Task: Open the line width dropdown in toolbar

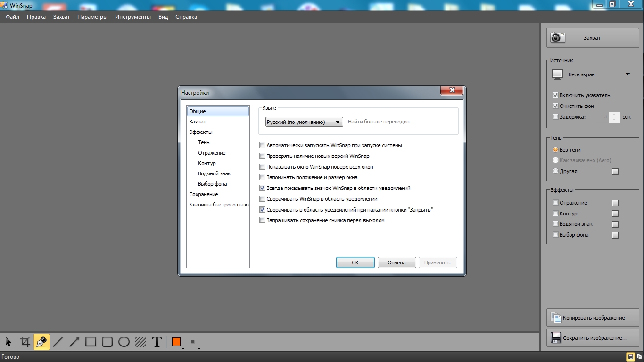Action: (194, 343)
